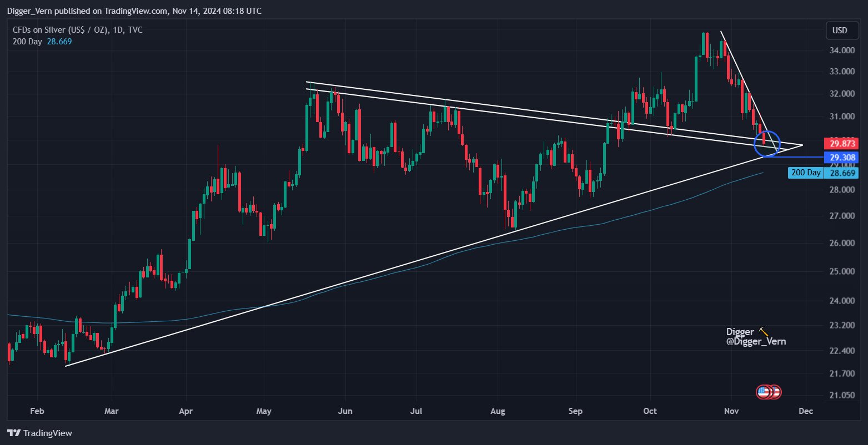Click the 21.050 price axis label
The image size is (868, 445).
pos(842,396)
